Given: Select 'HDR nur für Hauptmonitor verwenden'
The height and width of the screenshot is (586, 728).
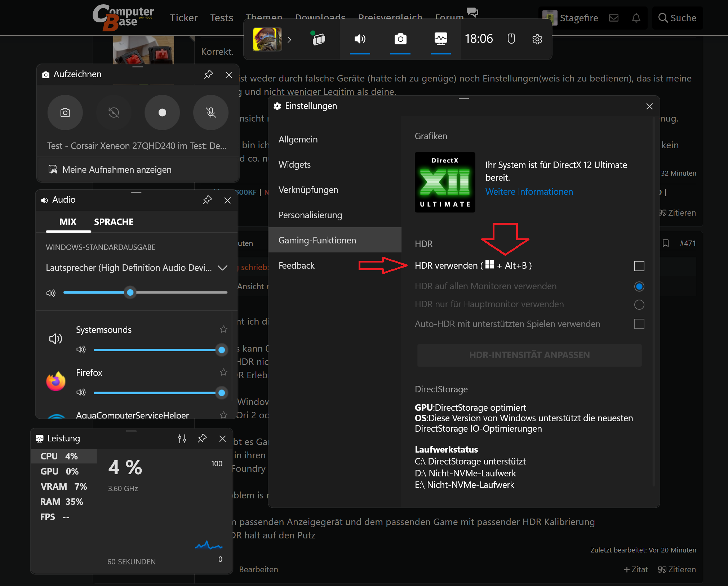Looking at the screenshot, I should coord(639,305).
